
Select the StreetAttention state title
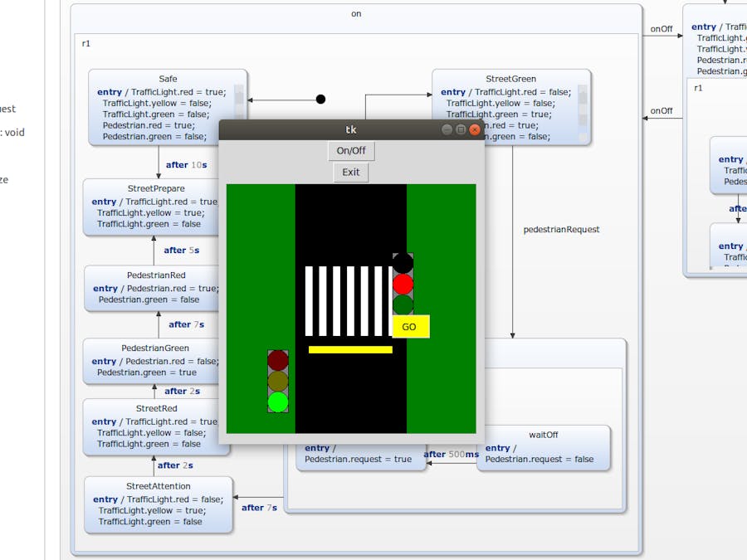click(159, 486)
